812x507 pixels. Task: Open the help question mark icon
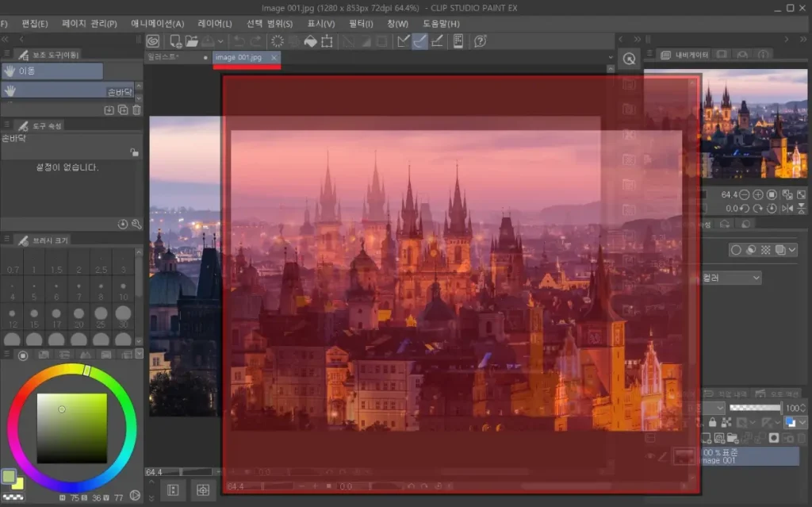pos(480,40)
